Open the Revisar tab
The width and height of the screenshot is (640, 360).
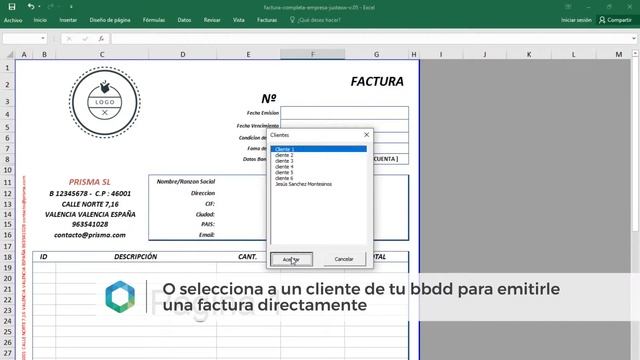click(x=212, y=20)
